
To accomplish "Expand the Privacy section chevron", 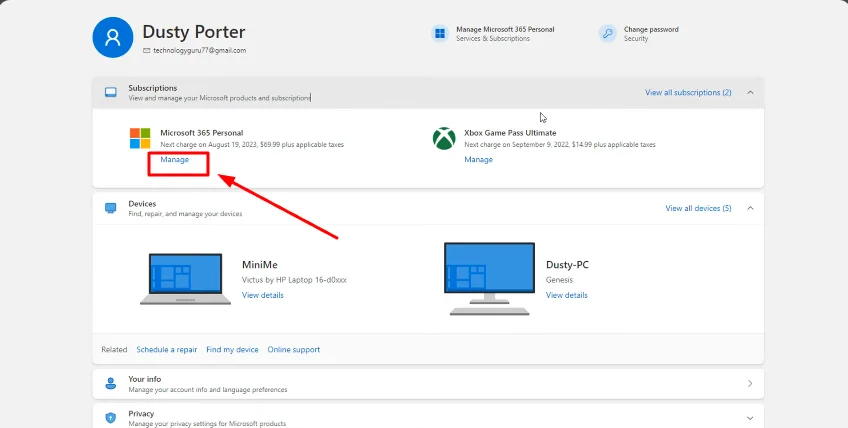I will (x=750, y=418).
